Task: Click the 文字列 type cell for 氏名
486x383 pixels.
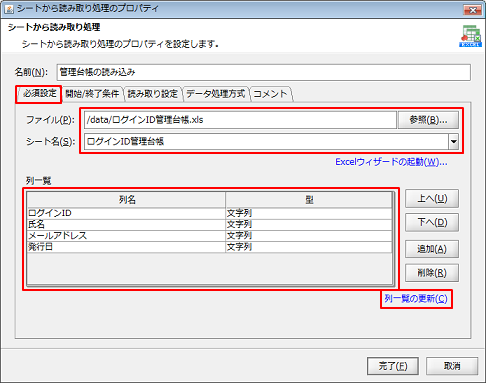Action: coord(309,224)
